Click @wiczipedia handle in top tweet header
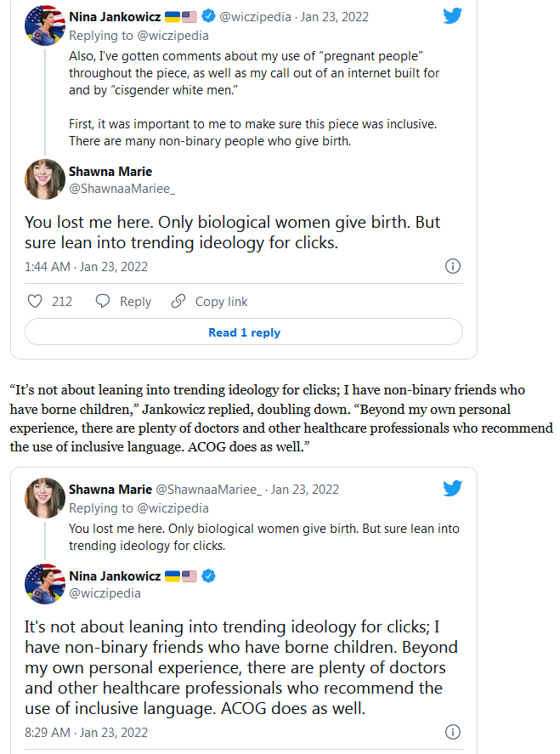This screenshot has width=560, height=754. pos(255,17)
